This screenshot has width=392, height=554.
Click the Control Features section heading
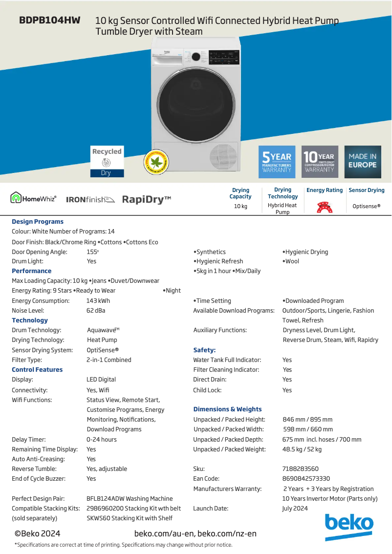click(x=37, y=370)
